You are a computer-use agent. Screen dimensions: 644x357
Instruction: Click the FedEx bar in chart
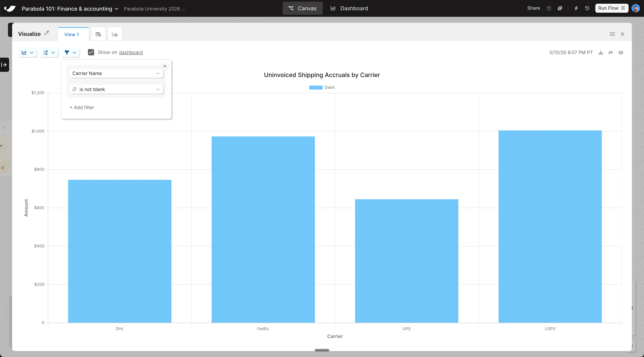(x=263, y=229)
